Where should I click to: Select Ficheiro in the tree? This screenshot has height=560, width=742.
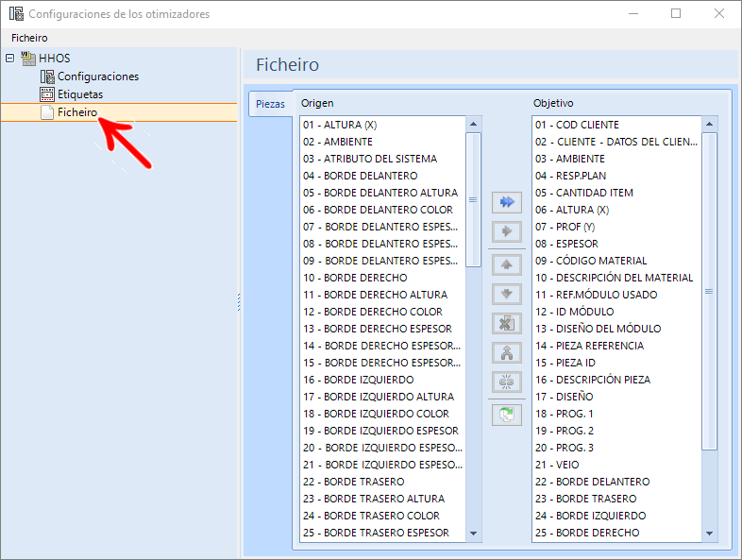tap(77, 112)
